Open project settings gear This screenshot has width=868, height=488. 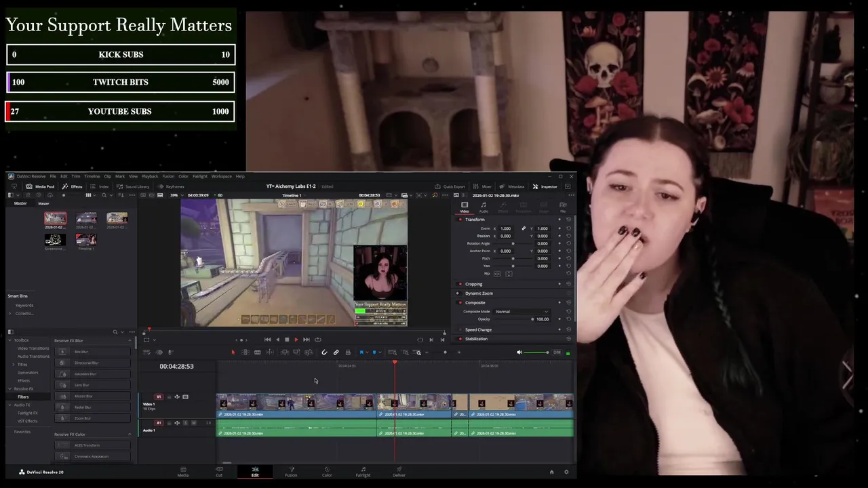(x=566, y=472)
